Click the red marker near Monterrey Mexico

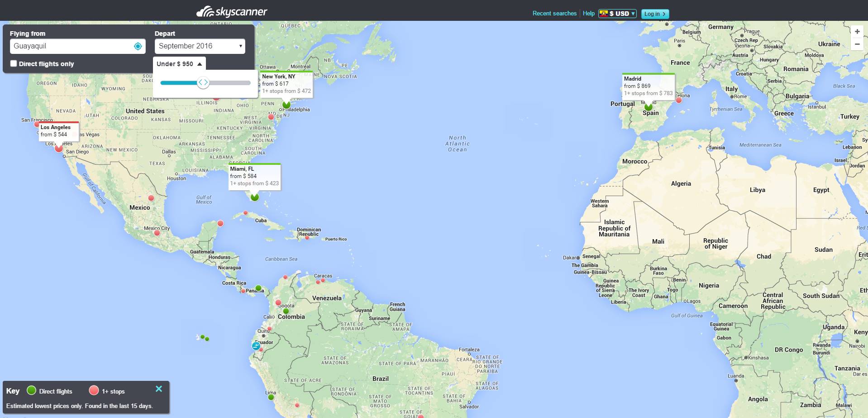(x=151, y=198)
